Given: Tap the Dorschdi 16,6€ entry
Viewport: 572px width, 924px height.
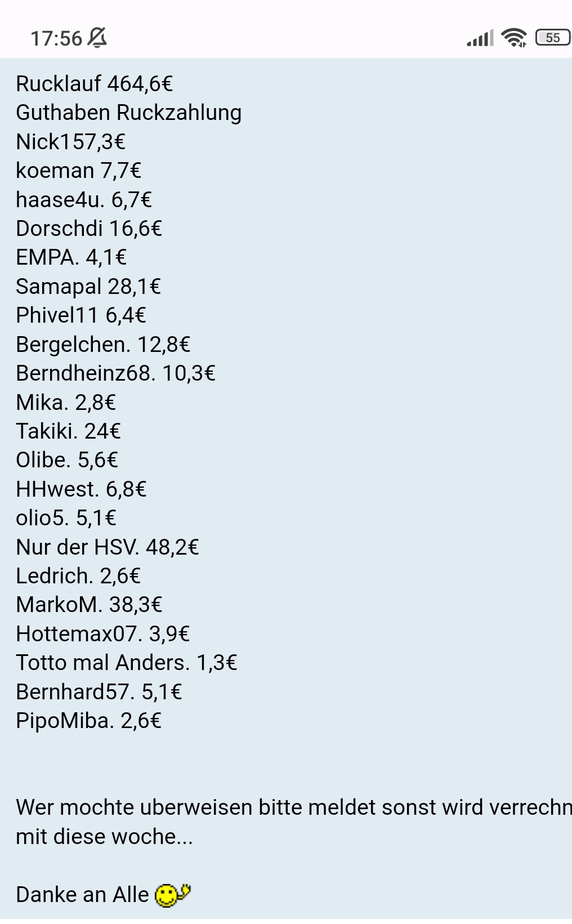Looking at the screenshot, I should (x=89, y=229).
